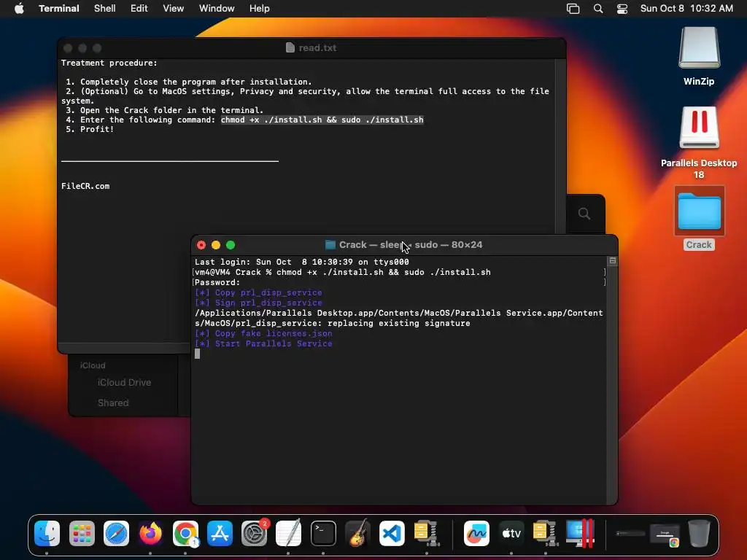Open Stage Manager icon in menu bar
This screenshot has height=560, width=747.
pos(573,9)
